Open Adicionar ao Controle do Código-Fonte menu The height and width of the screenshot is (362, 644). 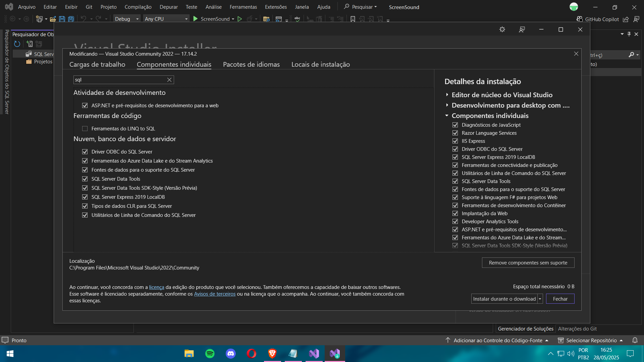pos(497,340)
